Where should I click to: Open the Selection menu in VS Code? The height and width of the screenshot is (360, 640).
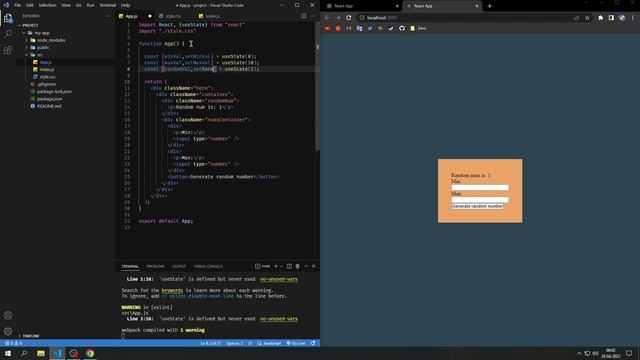[47, 5]
